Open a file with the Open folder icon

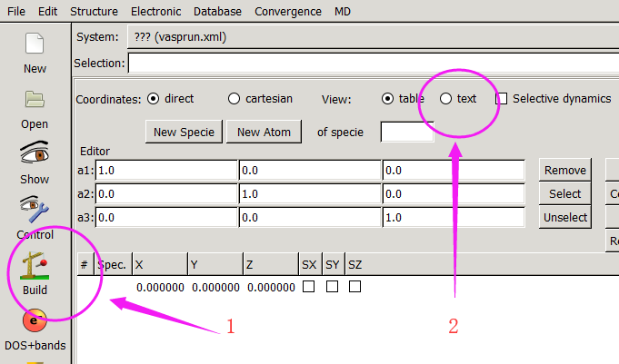[x=35, y=101]
